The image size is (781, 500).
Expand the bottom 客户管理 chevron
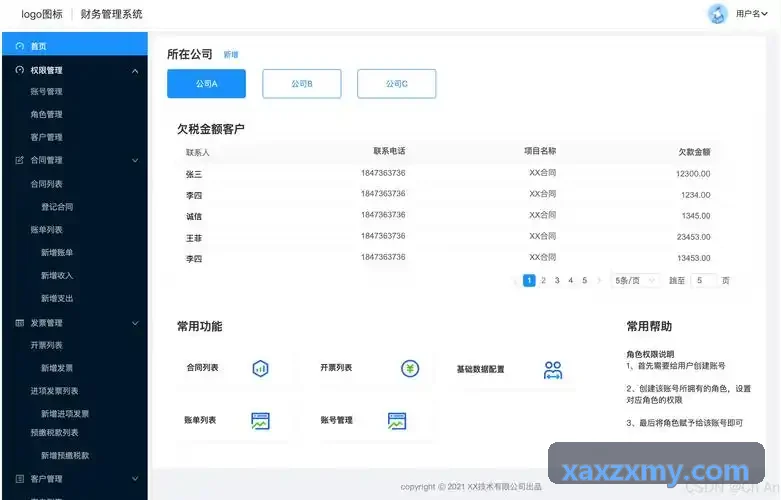coord(135,479)
